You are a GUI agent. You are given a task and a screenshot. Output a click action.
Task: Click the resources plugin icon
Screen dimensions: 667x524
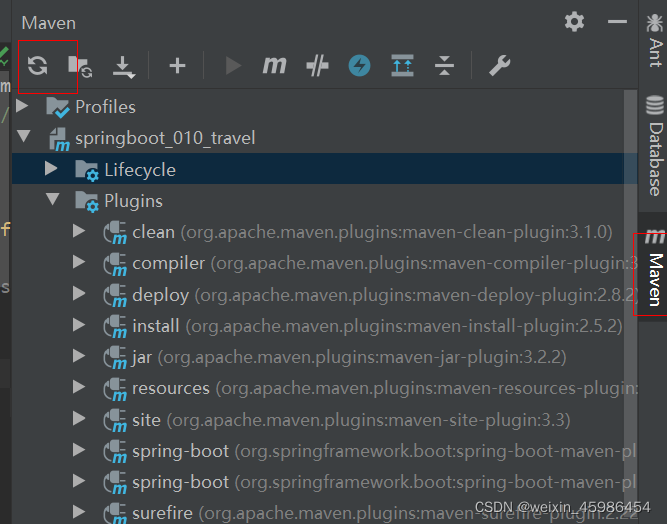pos(115,389)
